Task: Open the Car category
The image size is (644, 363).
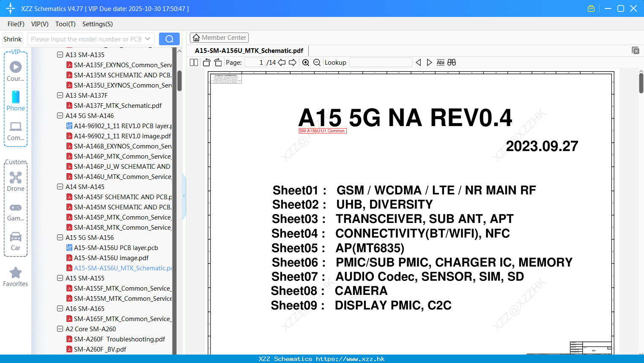Action: pos(16,241)
